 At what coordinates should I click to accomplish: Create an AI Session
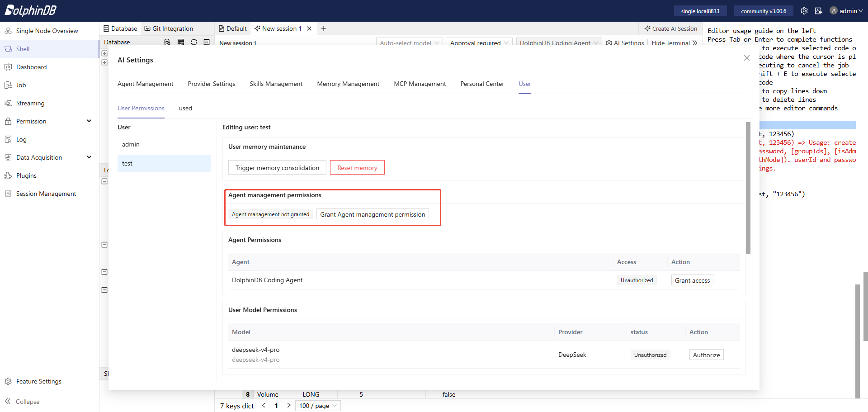(x=671, y=28)
